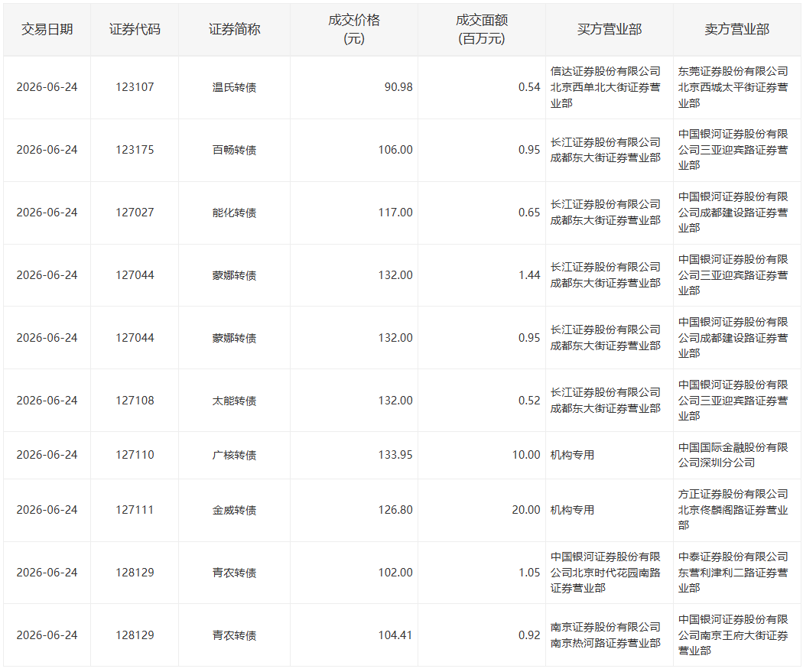The width and height of the screenshot is (803, 672).
Task: Select 机构专用 buyer in 金威转债 row
Action: 572,510
